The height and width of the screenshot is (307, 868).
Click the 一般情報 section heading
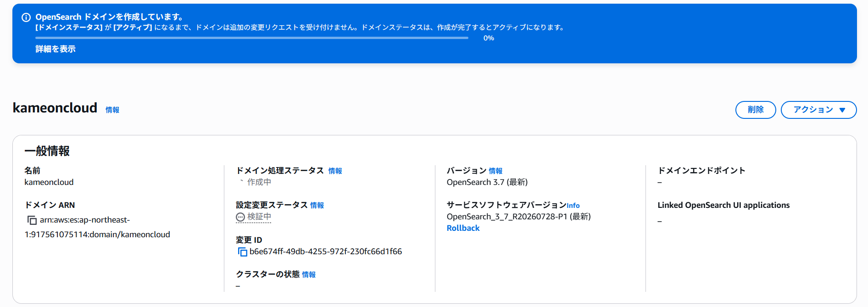47,151
